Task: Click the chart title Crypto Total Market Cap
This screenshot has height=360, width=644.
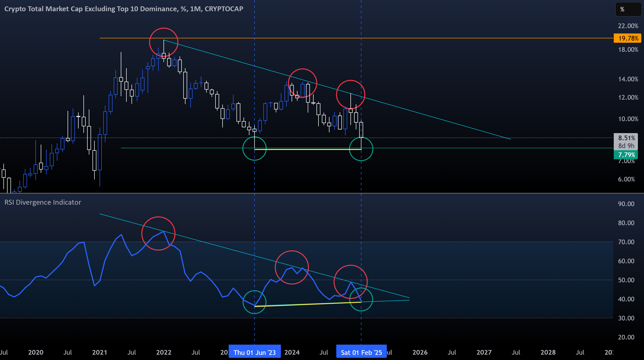Action: click(124, 9)
